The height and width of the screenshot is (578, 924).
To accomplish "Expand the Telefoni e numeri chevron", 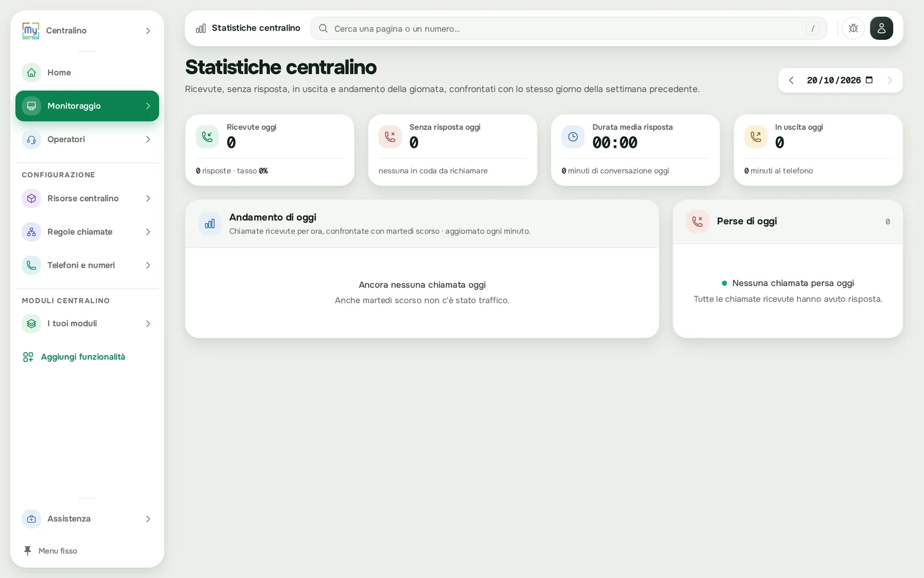I will [x=148, y=265].
